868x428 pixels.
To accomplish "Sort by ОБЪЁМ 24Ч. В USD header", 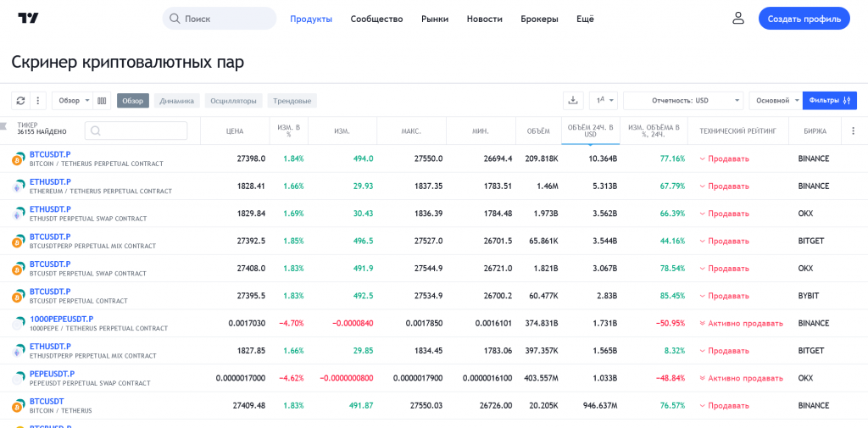I will 591,131.
